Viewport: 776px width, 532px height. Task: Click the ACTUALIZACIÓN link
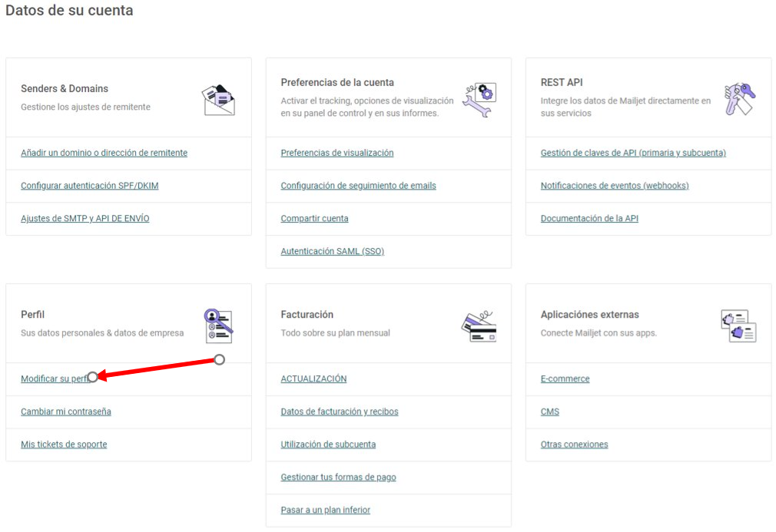point(313,378)
